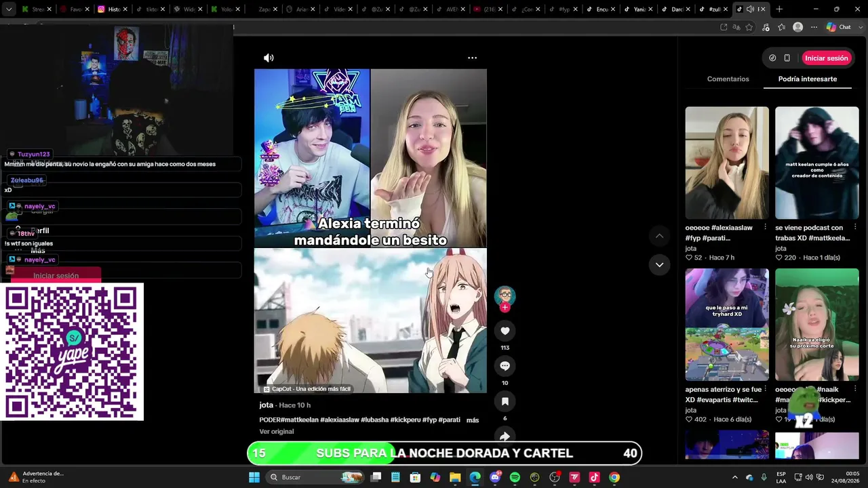868x488 pixels.
Task: Select the Podría interesarte tab
Action: [x=808, y=79]
